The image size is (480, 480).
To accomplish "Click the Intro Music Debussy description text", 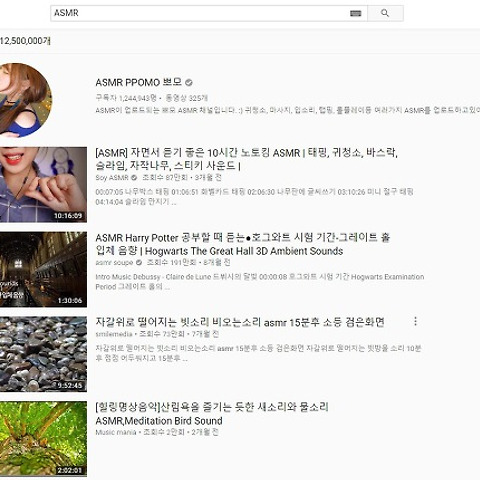I will point(260,282).
